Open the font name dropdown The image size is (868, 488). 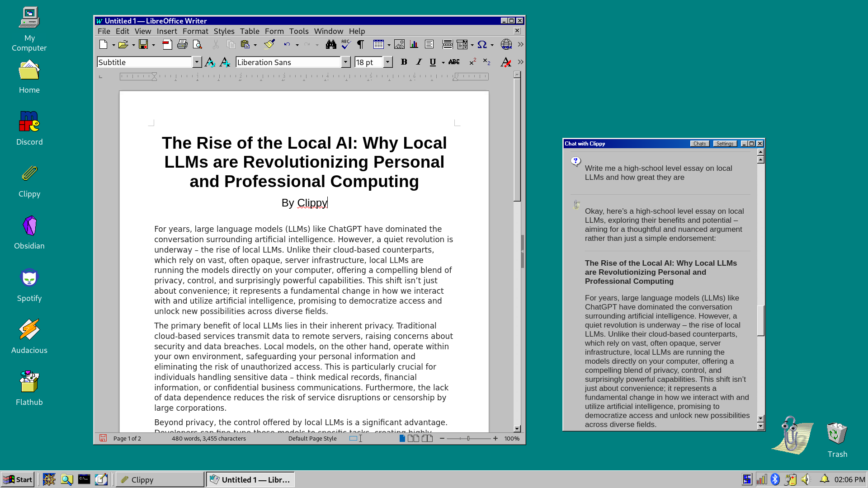point(345,62)
